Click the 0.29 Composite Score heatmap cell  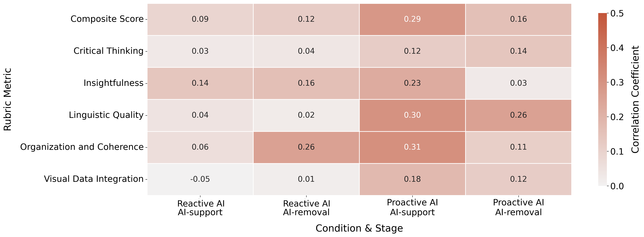pyautogui.click(x=412, y=19)
